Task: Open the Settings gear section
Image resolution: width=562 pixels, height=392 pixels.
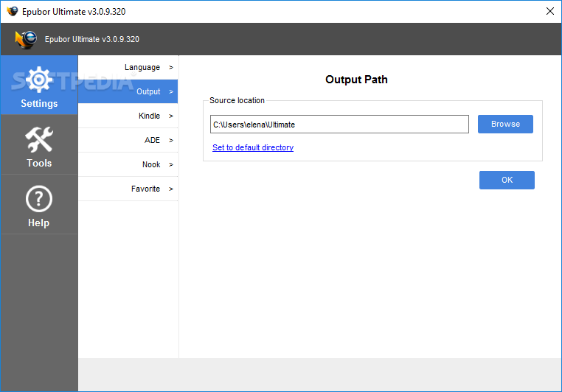Action: point(39,85)
